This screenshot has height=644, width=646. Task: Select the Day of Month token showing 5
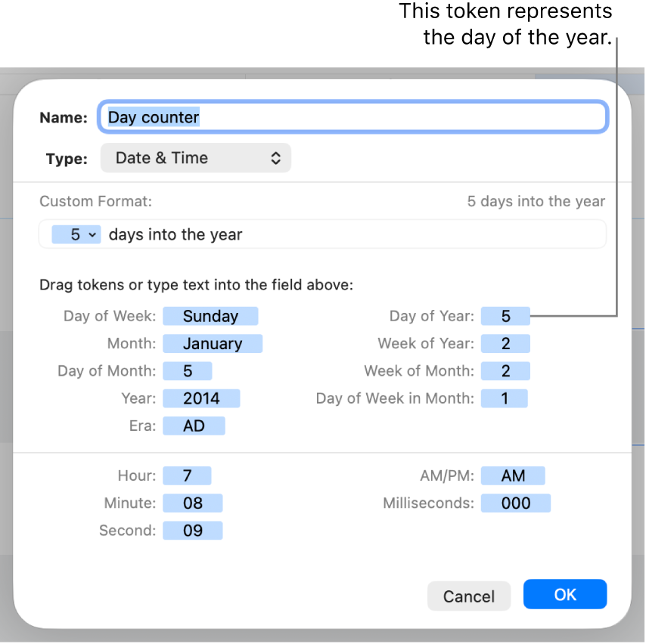[187, 370]
